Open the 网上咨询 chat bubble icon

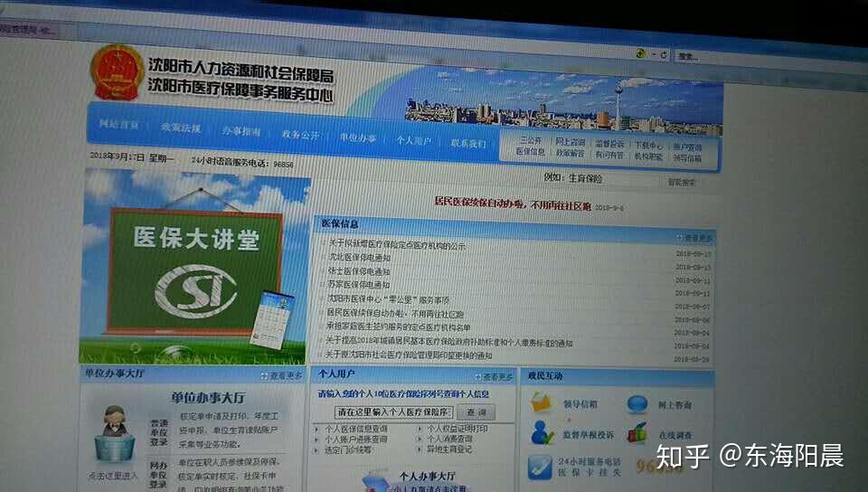coord(637,404)
